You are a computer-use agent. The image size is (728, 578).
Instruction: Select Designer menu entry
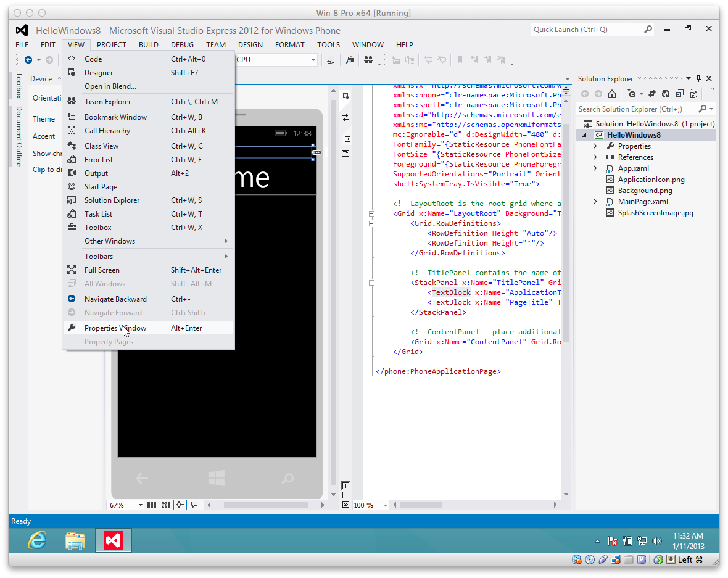(x=148, y=72)
